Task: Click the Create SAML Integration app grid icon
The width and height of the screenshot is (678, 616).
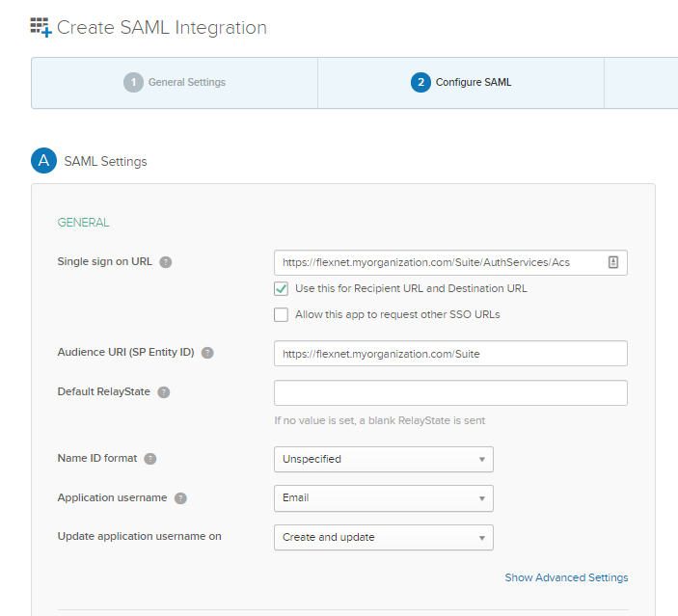Action: (x=41, y=27)
